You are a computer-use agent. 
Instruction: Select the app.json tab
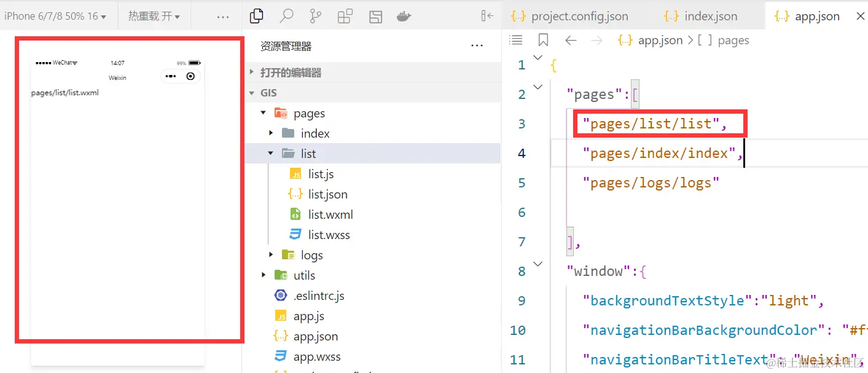coord(807,16)
